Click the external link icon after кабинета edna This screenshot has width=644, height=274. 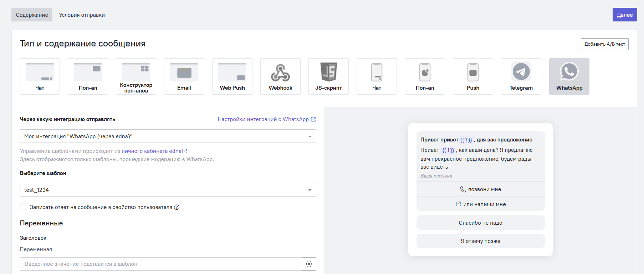pyautogui.click(x=185, y=151)
